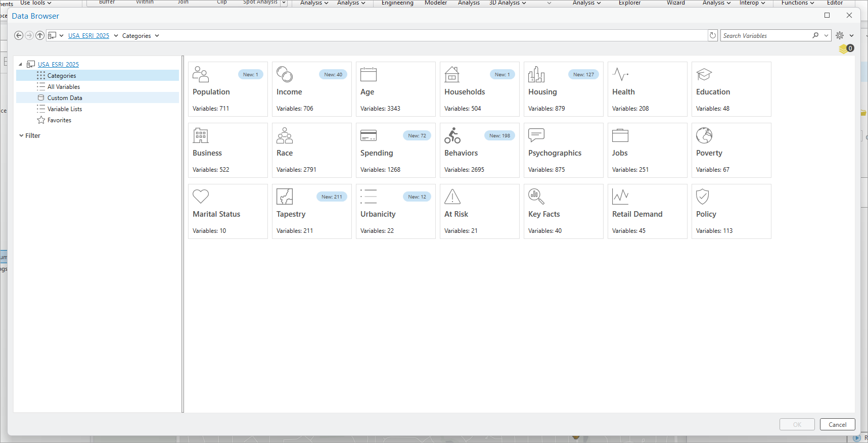Open the Households house icon

pyautogui.click(x=452, y=74)
